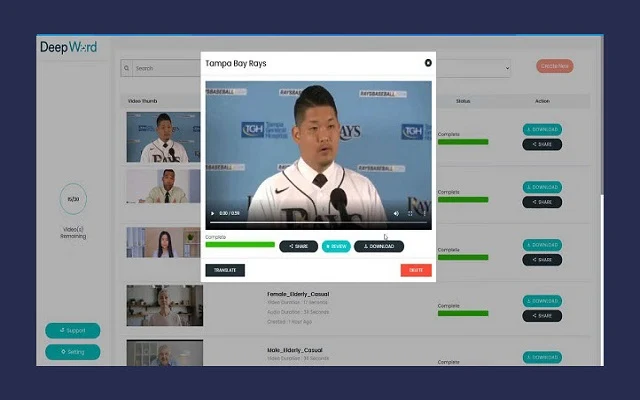Viewport: 640px width, 400px height.
Task: Click the red Delete button
Action: pos(416,270)
